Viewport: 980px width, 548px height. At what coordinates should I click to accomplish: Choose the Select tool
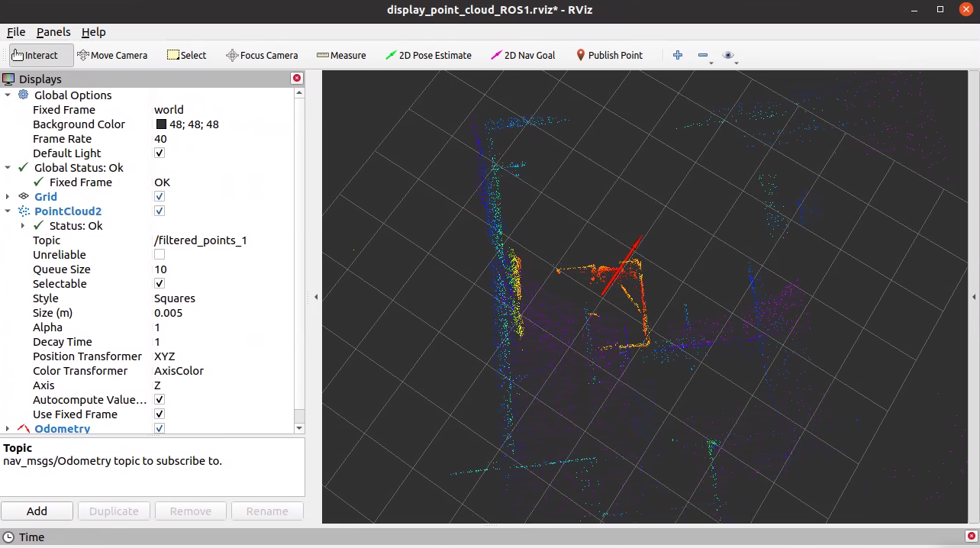click(x=187, y=55)
